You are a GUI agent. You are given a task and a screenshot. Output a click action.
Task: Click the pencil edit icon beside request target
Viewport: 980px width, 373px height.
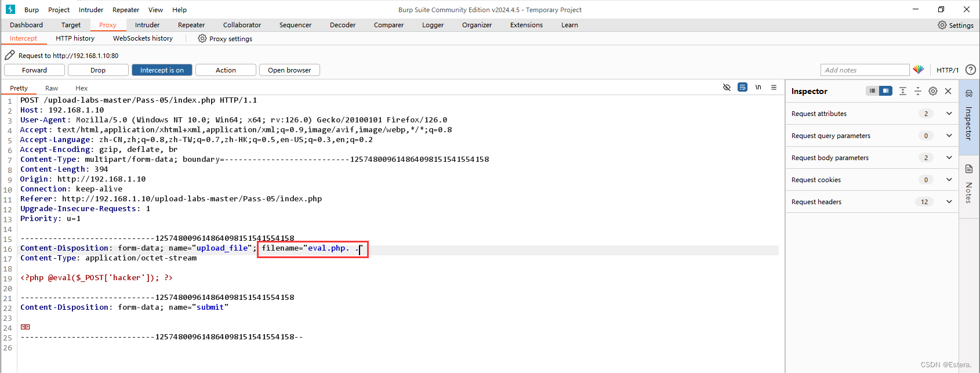[10, 55]
